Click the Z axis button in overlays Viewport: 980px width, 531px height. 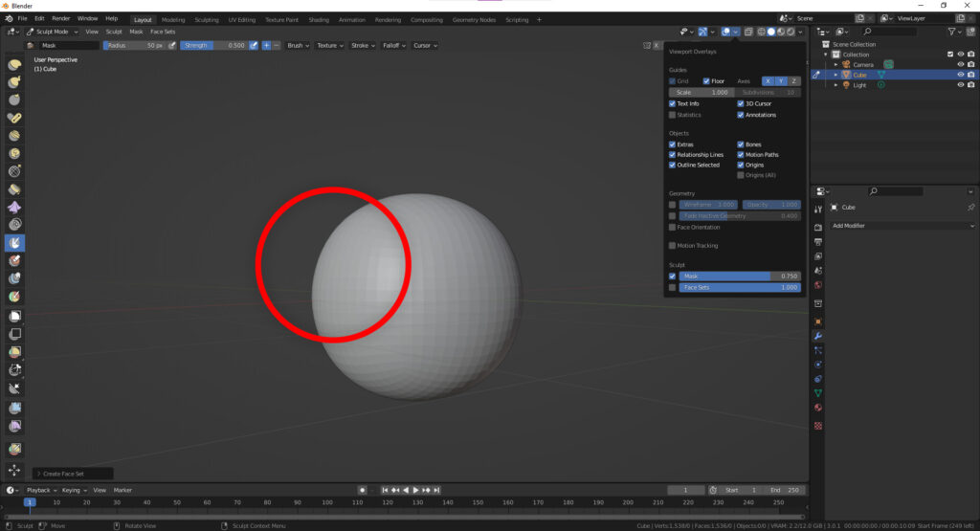(793, 81)
